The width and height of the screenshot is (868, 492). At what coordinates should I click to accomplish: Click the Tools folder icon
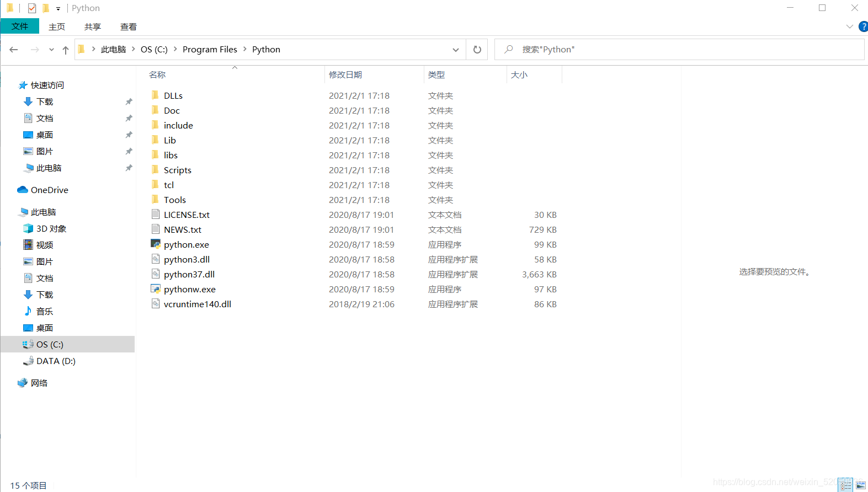coord(155,199)
